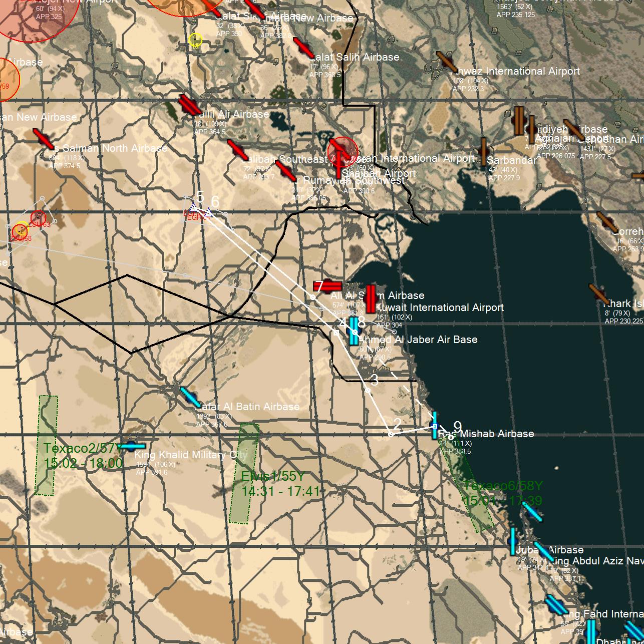Select the 'APP 367.6' frequency under Hafar Al Batin
Screen dimensions: 644x644
(211, 425)
